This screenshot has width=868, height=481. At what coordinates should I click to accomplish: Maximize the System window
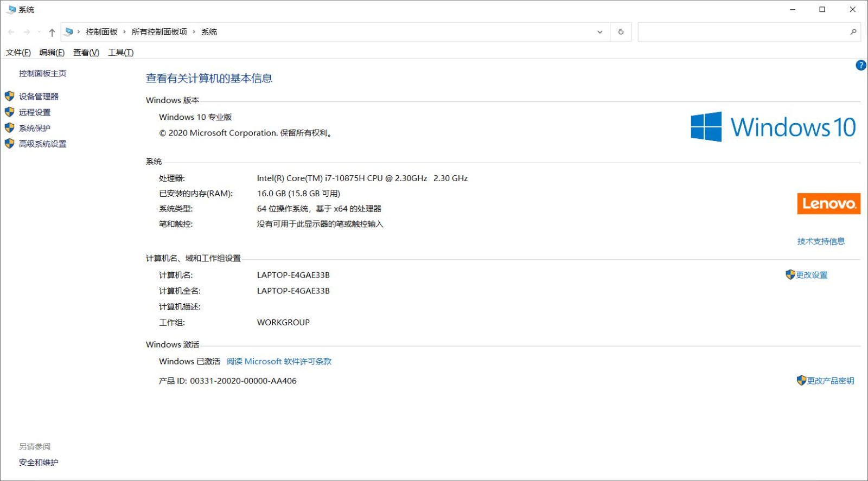822,9
